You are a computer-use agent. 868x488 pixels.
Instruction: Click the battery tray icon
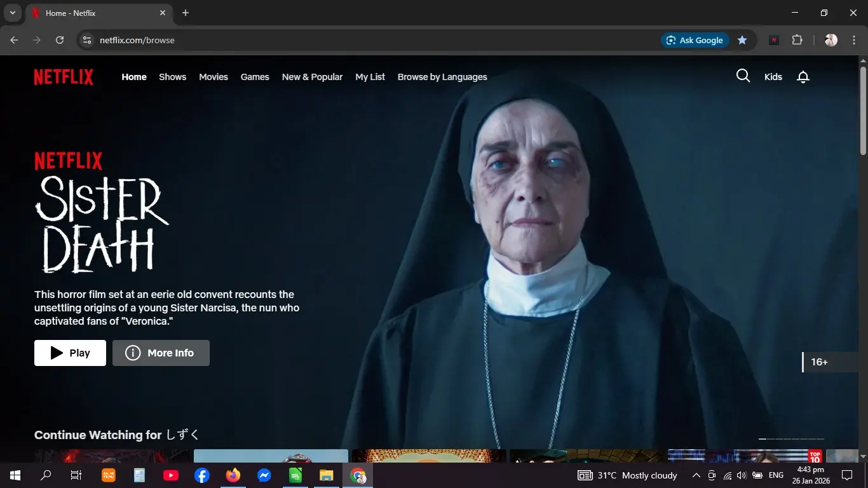pos(757,475)
